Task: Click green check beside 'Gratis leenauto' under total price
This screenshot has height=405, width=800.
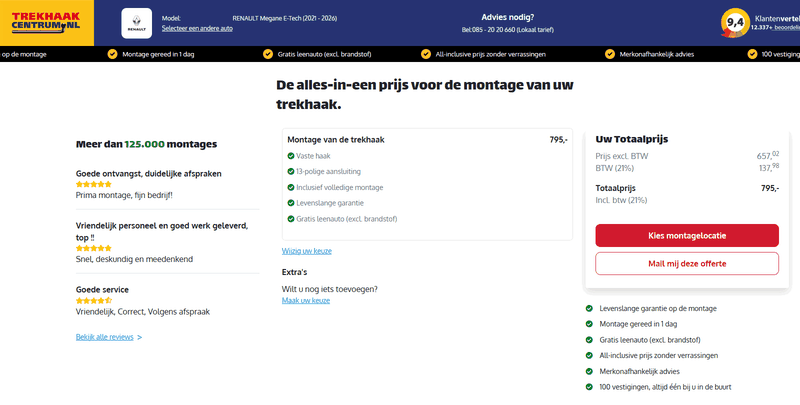Action: tap(589, 340)
